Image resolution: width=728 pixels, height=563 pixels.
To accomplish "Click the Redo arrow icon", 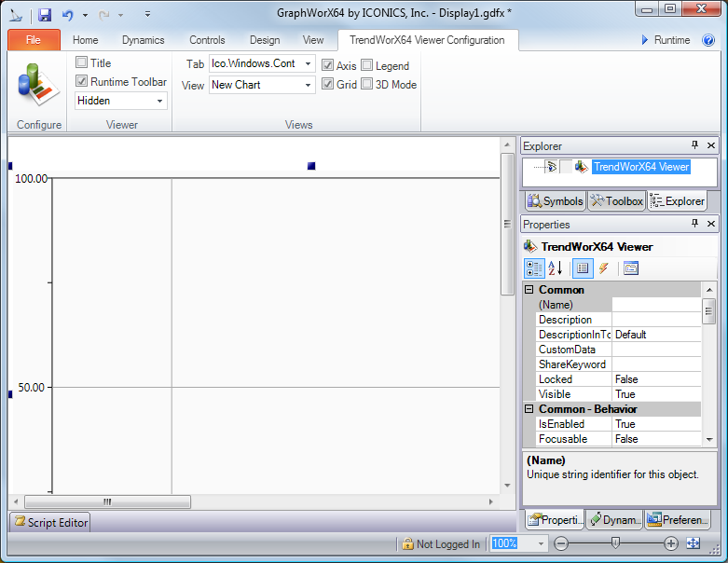I will (x=103, y=15).
